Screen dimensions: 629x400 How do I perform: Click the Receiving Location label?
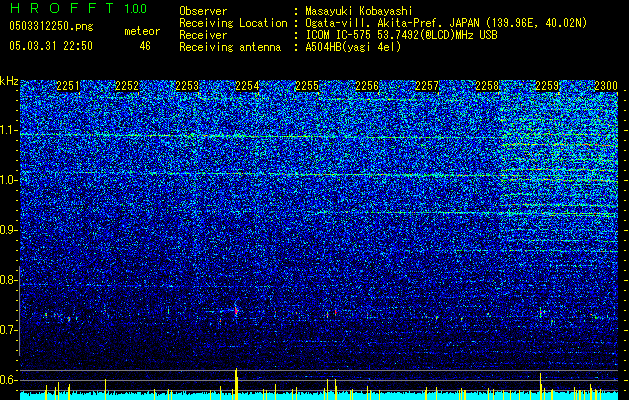[233, 23]
